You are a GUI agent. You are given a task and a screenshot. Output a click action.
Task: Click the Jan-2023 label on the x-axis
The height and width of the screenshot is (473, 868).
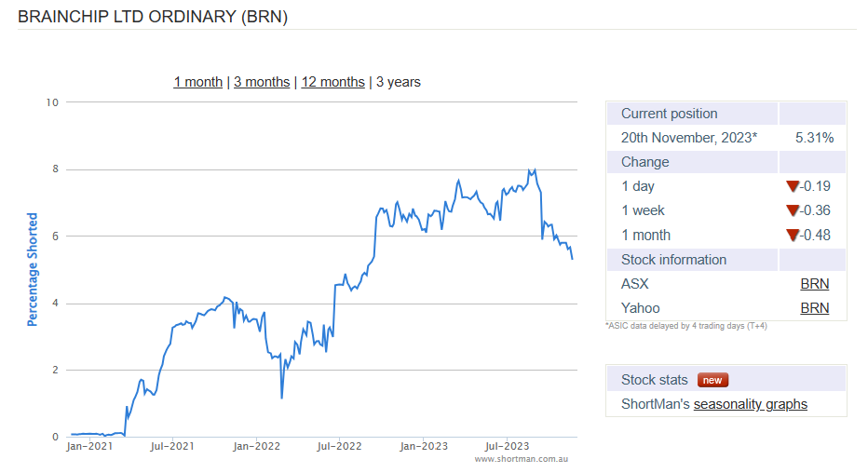pyautogui.click(x=424, y=447)
